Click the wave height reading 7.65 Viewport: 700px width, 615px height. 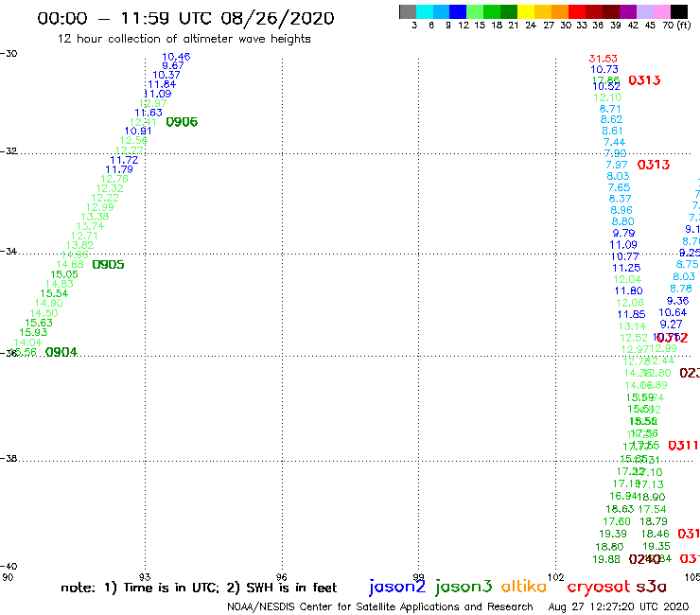[x=619, y=187]
